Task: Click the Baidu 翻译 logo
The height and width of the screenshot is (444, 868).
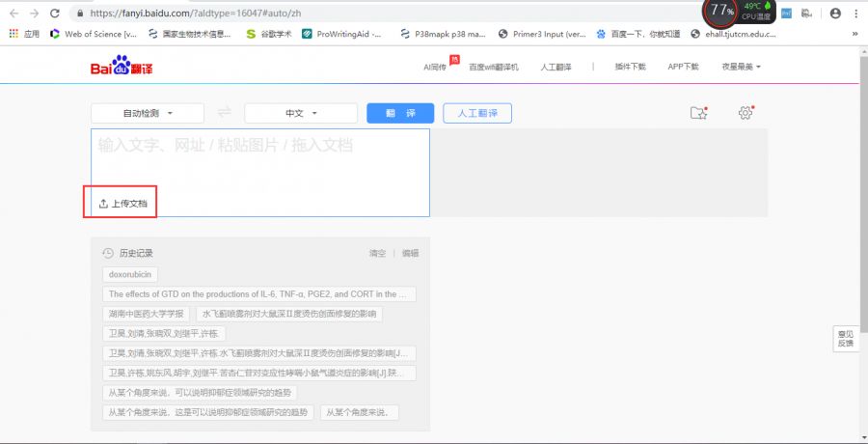Action: [122, 66]
